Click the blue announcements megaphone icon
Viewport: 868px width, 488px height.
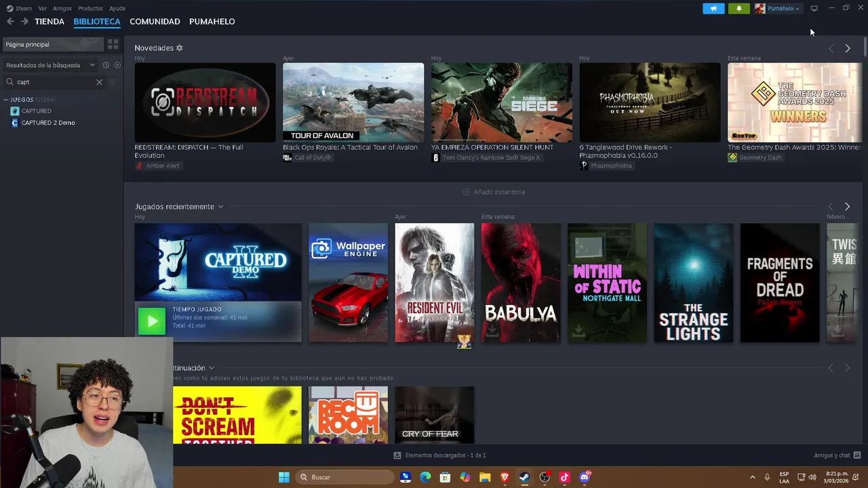click(x=713, y=8)
